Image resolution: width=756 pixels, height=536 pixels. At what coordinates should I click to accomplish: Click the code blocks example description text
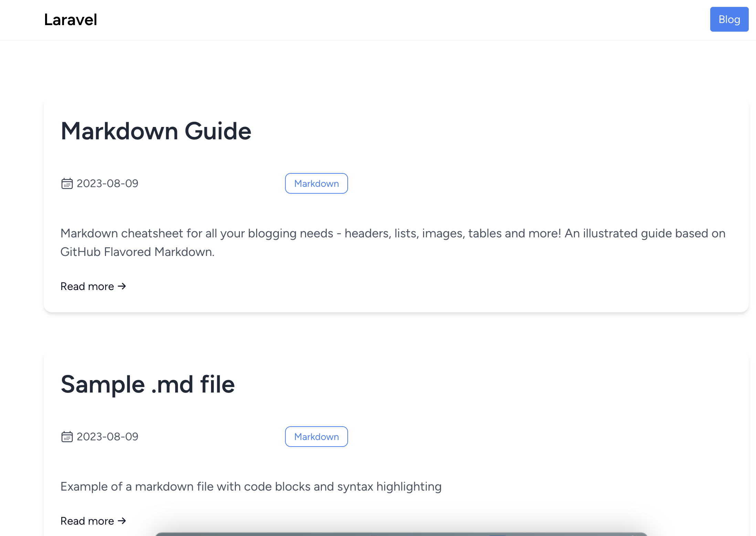point(251,486)
